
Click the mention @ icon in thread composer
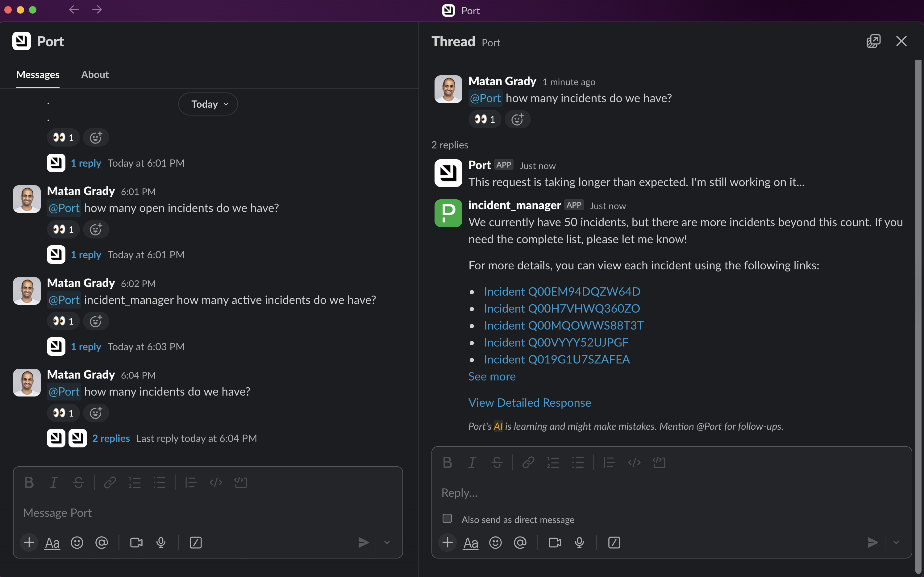520,542
